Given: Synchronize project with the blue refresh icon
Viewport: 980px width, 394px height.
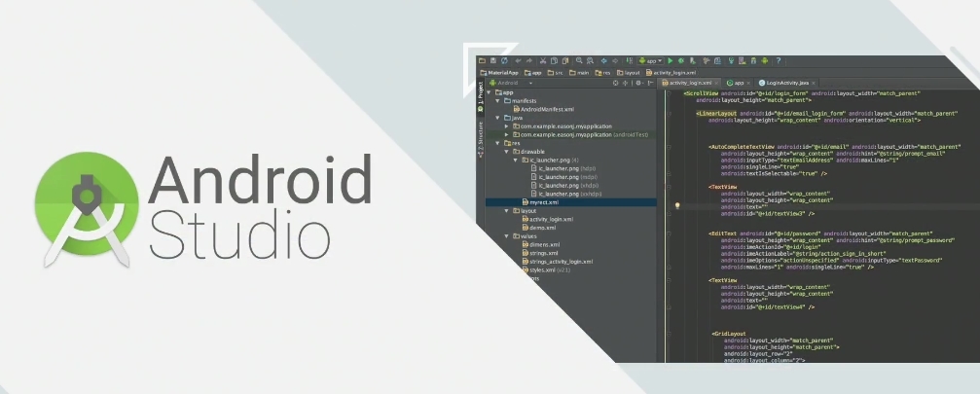Looking at the screenshot, I should pyautogui.click(x=504, y=60).
